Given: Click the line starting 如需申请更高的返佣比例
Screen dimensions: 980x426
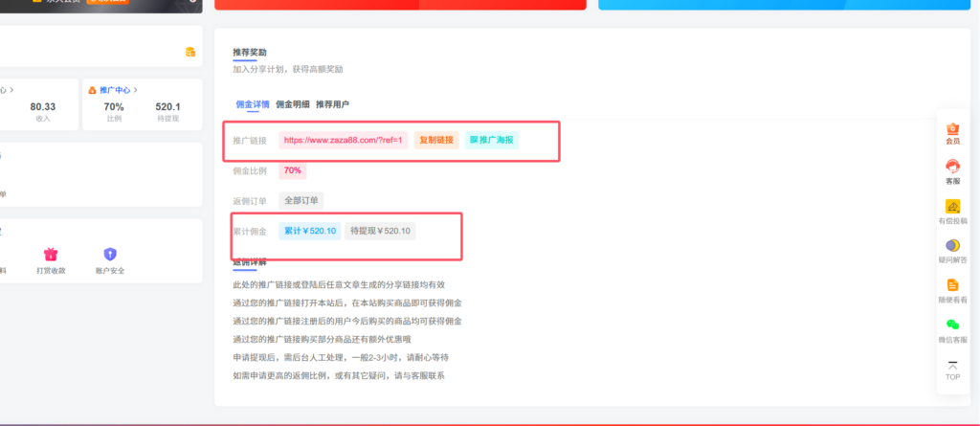Looking at the screenshot, I should coord(339,376).
